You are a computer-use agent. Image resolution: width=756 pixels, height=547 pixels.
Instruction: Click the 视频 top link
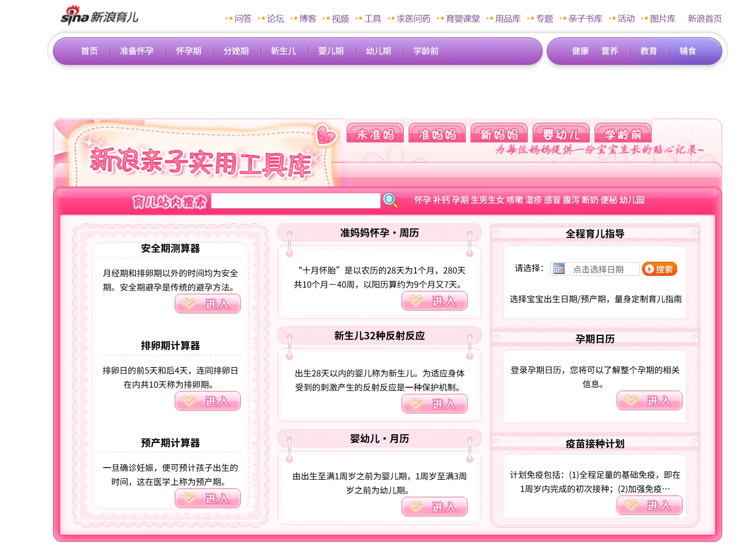pyautogui.click(x=340, y=19)
